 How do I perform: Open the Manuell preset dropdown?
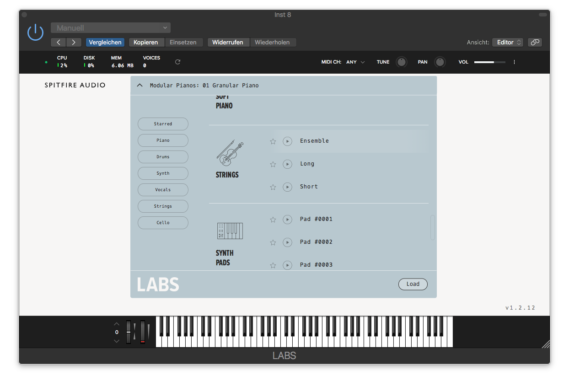[111, 28]
